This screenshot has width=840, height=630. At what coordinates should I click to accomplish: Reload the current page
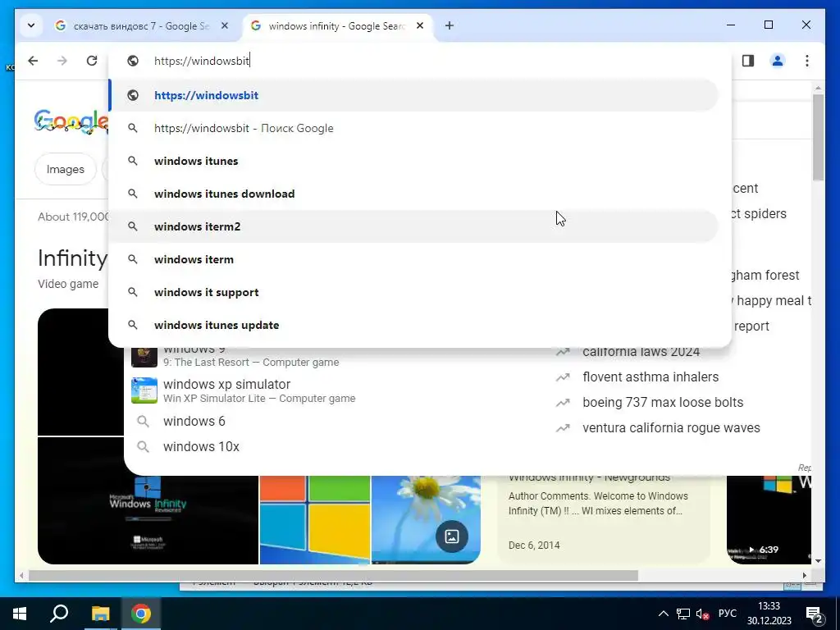tap(92, 61)
